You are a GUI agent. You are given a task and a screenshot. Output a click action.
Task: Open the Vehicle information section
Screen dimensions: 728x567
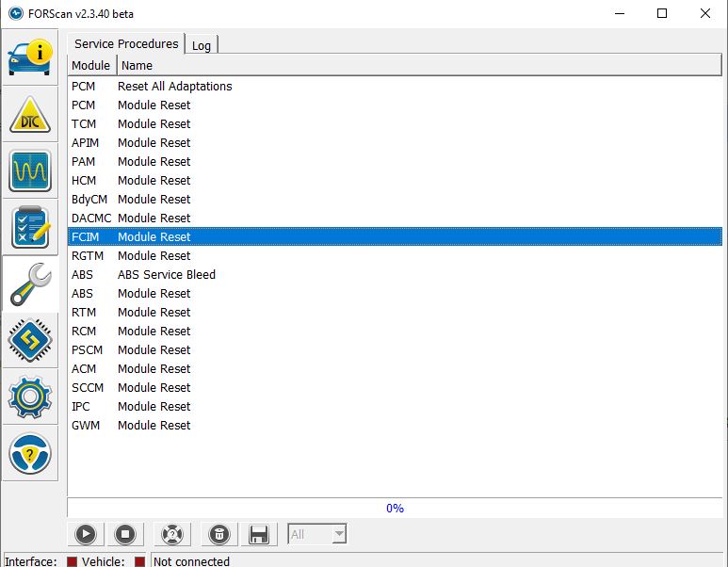coord(30,57)
